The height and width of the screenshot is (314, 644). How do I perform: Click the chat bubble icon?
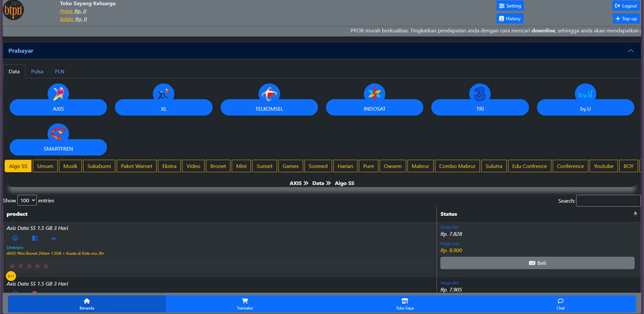point(560,301)
